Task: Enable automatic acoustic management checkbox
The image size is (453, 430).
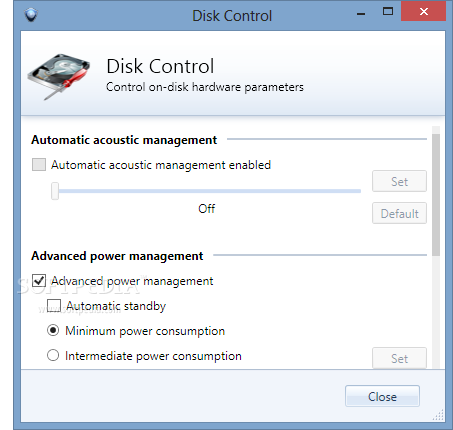Action: click(39, 165)
